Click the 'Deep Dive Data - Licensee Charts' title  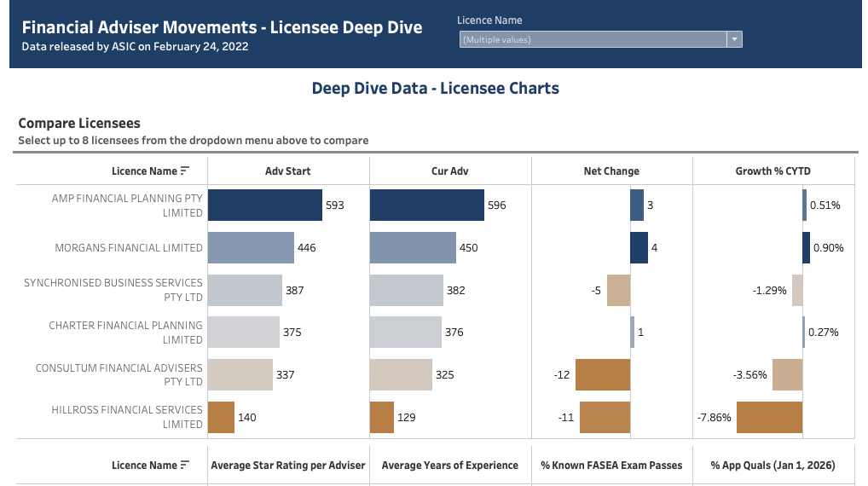tap(436, 88)
